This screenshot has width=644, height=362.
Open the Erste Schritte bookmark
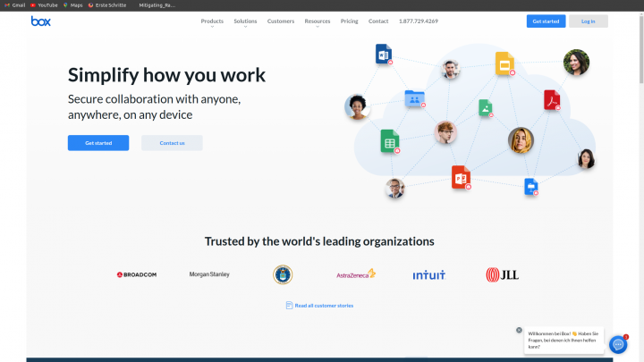tap(107, 5)
